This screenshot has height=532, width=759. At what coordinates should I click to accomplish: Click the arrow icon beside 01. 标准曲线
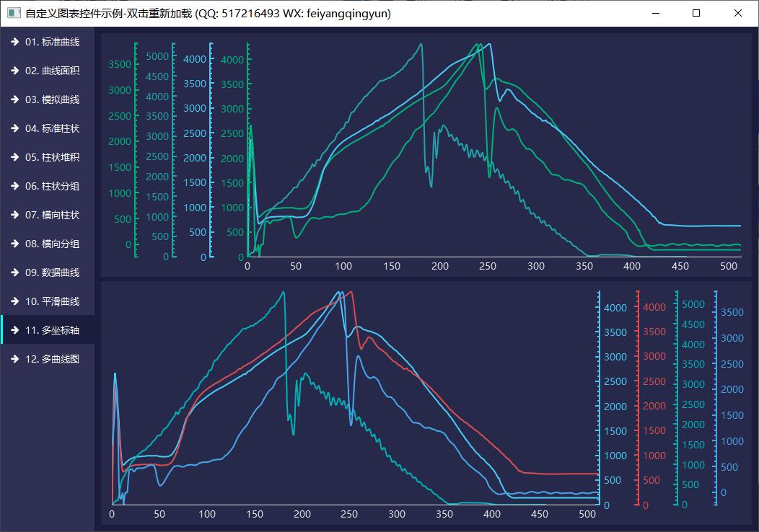pos(14,42)
